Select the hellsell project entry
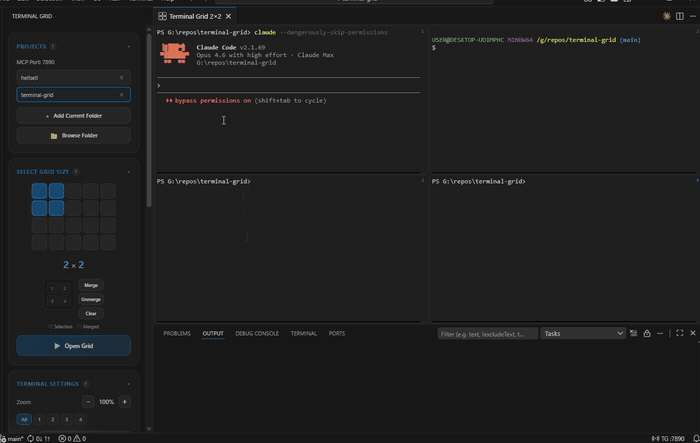700x443 pixels. coord(74,77)
